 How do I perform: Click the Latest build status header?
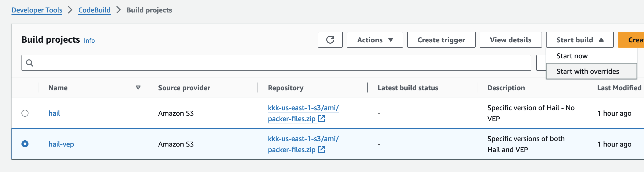[x=408, y=88]
